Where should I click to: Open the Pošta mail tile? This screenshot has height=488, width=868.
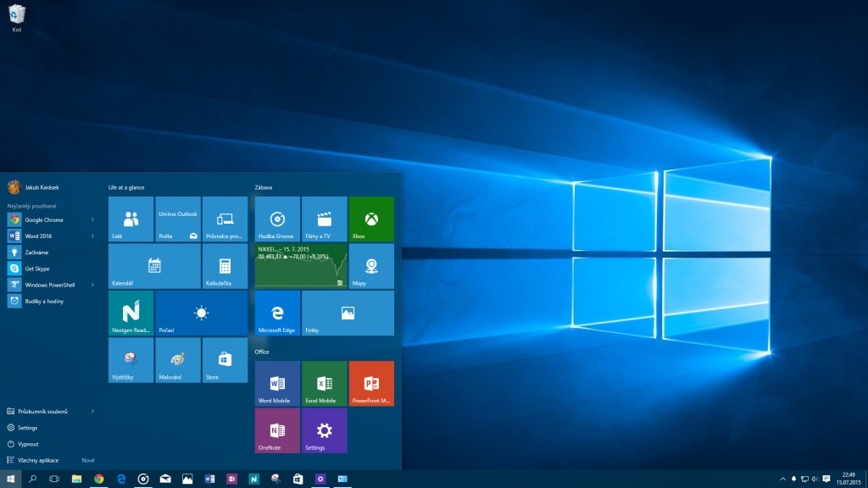pyautogui.click(x=178, y=219)
